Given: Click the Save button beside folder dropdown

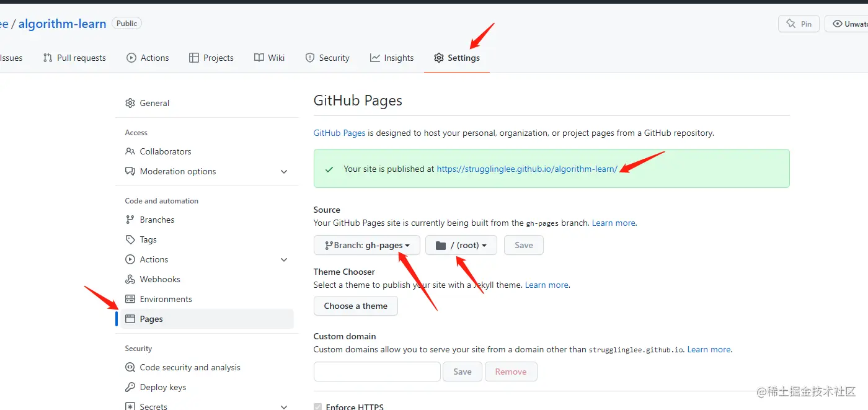Looking at the screenshot, I should click(524, 245).
